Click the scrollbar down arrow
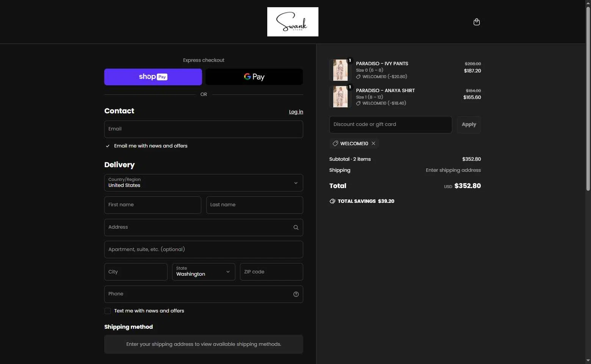This screenshot has width=591, height=364. tap(588, 361)
